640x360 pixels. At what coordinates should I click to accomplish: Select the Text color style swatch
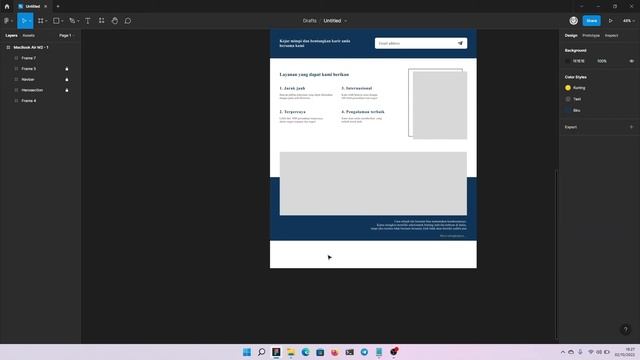(x=568, y=99)
